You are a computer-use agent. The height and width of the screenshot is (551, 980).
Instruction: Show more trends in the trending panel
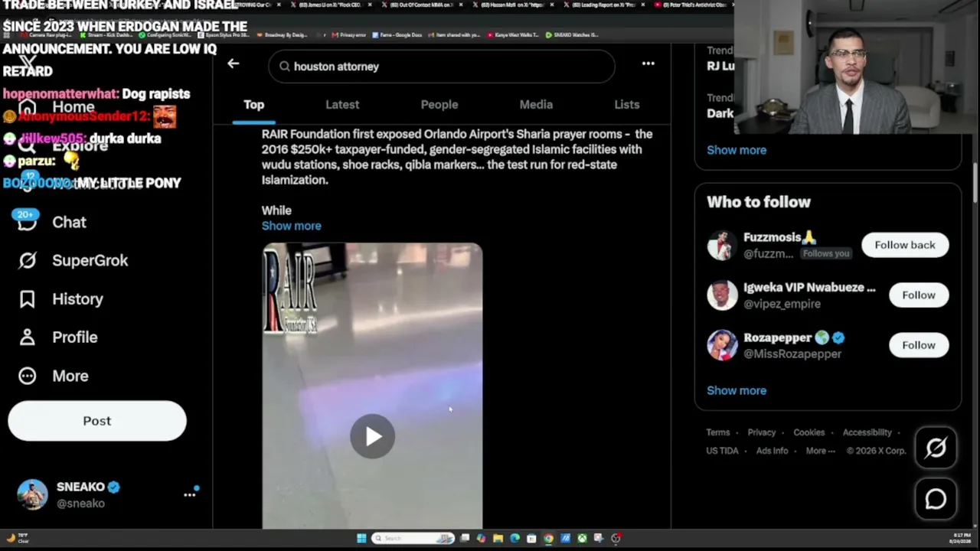click(737, 150)
